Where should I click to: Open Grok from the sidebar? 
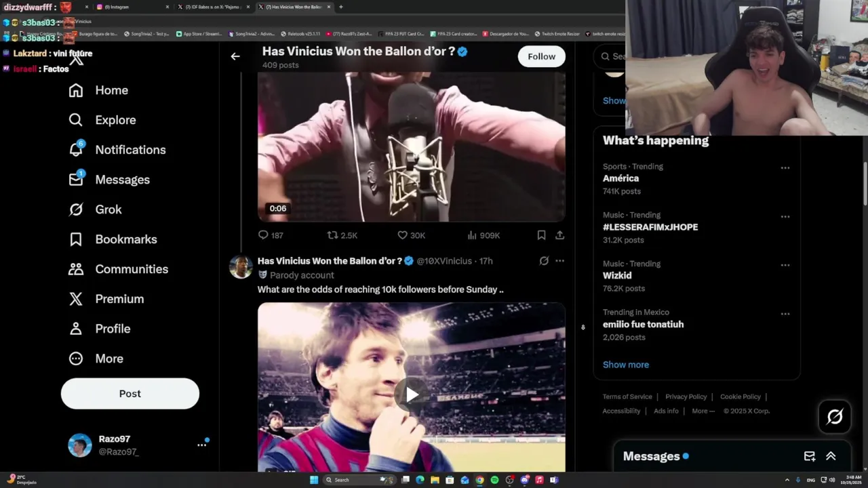tap(95, 209)
